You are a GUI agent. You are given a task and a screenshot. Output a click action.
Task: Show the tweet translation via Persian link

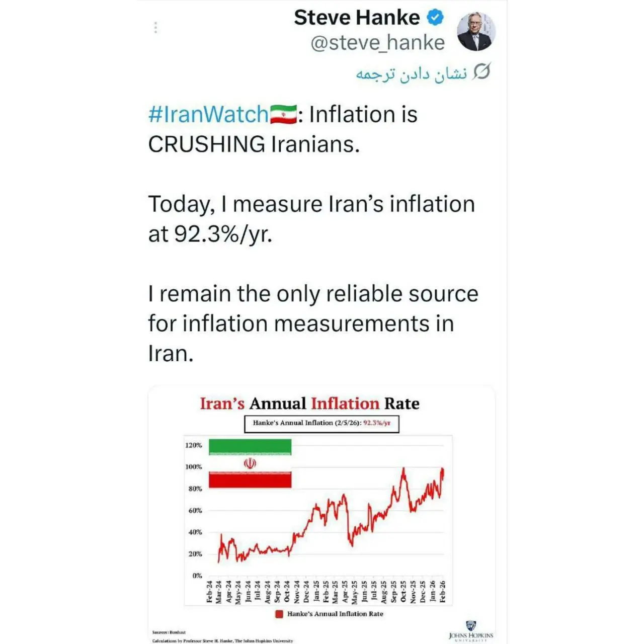[x=411, y=74]
